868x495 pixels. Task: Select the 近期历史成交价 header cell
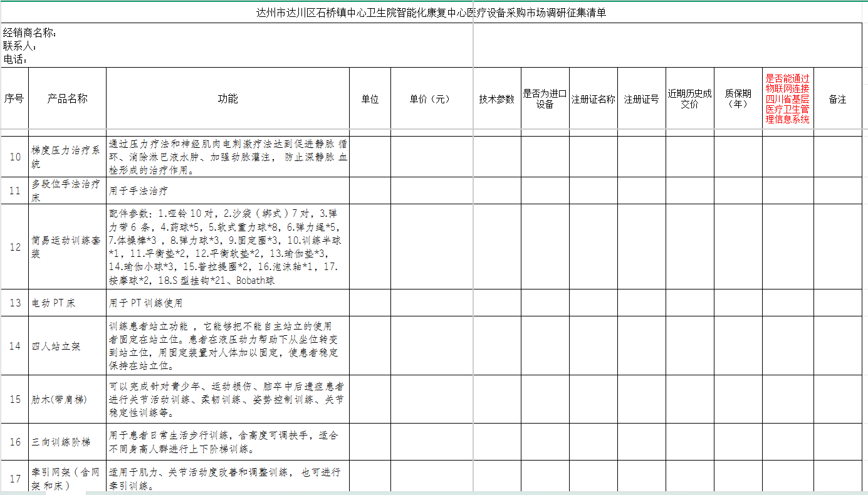689,99
